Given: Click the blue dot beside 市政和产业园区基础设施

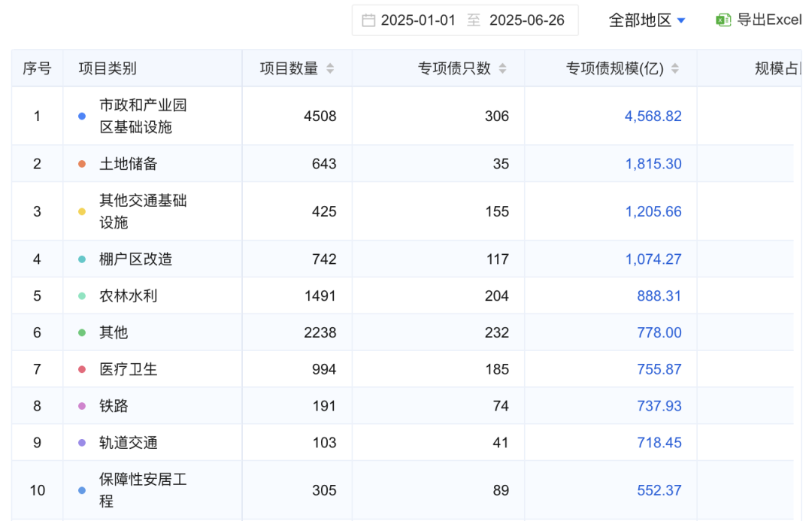Looking at the screenshot, I should [x=82, y=117].
